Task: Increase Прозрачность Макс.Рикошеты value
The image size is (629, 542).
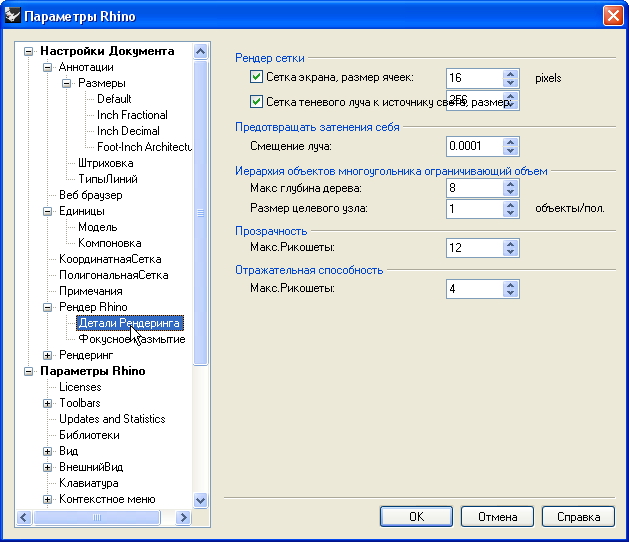Action: click(x=510, y=244)
